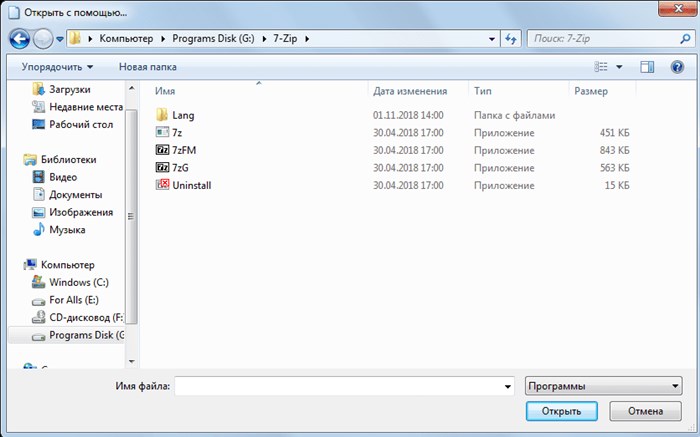Viewport: 700px width, 437px height.
Task: Click the 'Компьютер' node in sidebar
Action: point(67,265)
